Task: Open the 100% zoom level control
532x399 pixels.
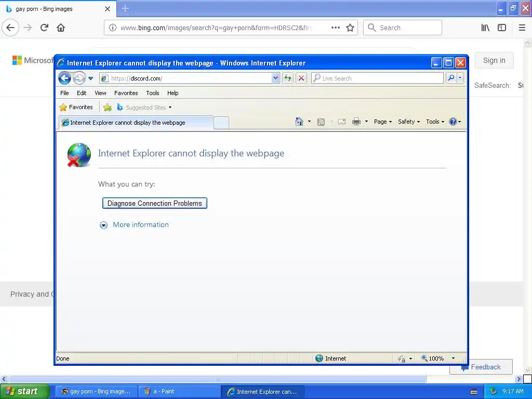Action: point(437,358)
